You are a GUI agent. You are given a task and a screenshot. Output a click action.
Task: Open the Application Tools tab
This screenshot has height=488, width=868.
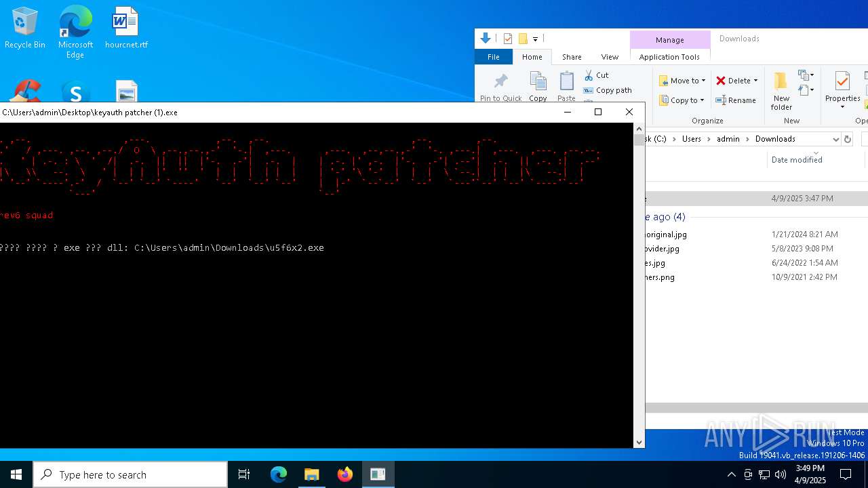tap(669, 57)
